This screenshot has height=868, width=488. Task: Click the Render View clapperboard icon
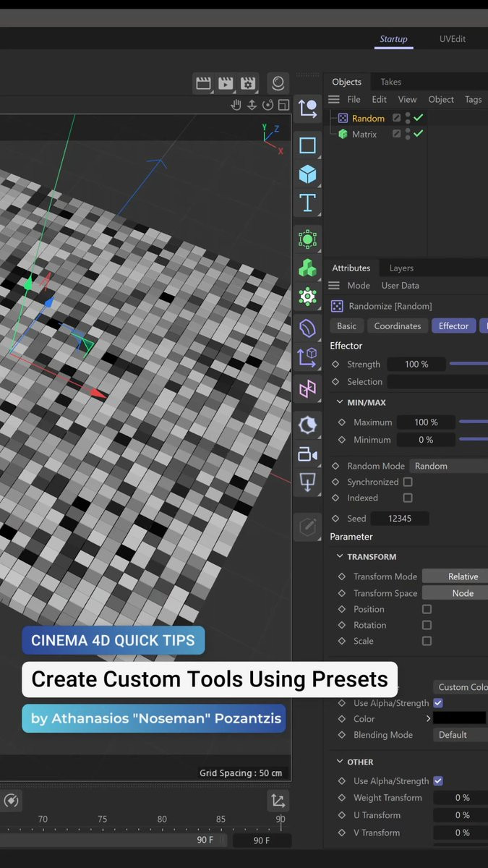[204, 83]
